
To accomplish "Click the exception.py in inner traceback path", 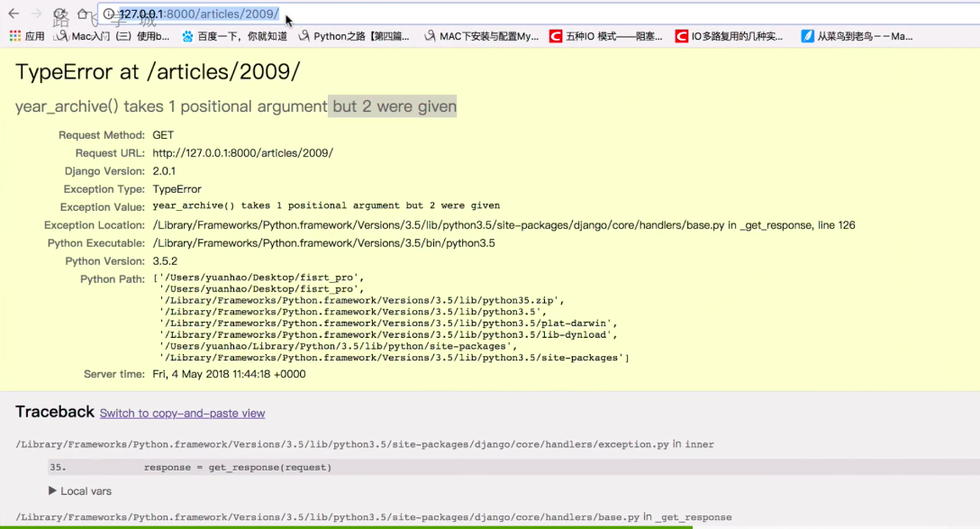I will (365, 444).
